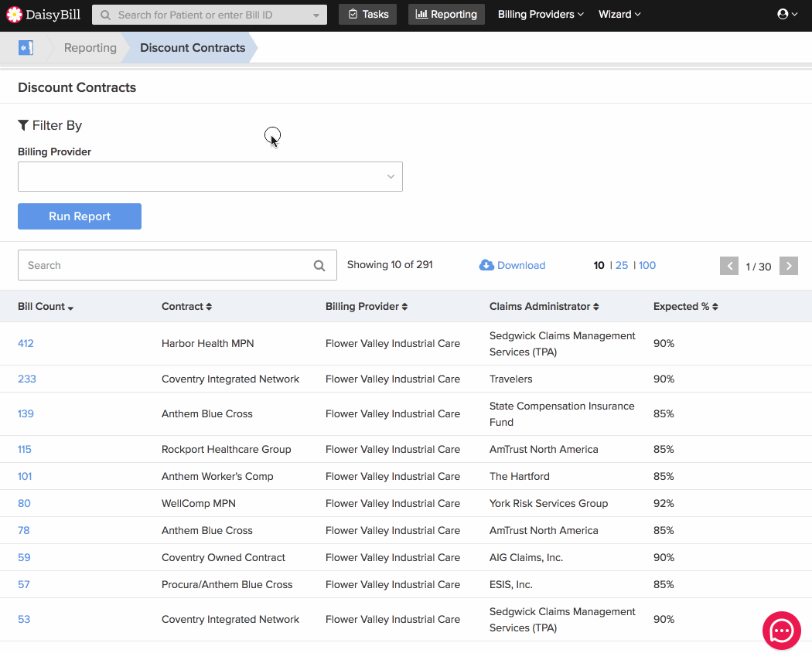This screenshot has height=653, width=812.
Task: Open the 139 bill count link
Action: tap(26, 414)
